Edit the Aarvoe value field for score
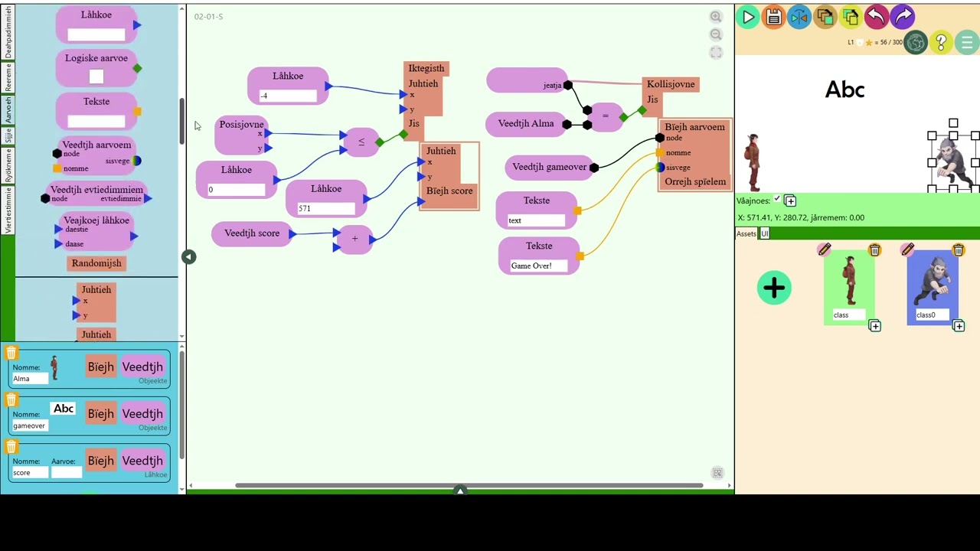Image resolution: width=980 pixels, height=551 pixels. point(67,473)
